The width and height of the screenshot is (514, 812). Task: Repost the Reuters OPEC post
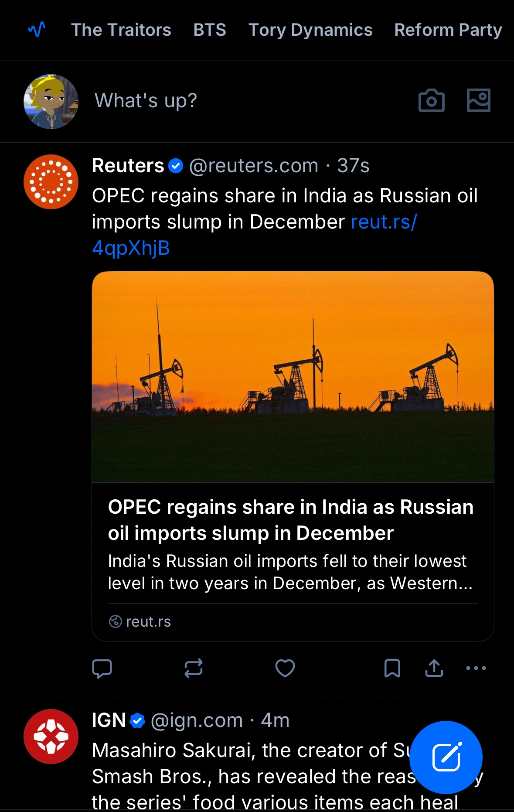194,668
